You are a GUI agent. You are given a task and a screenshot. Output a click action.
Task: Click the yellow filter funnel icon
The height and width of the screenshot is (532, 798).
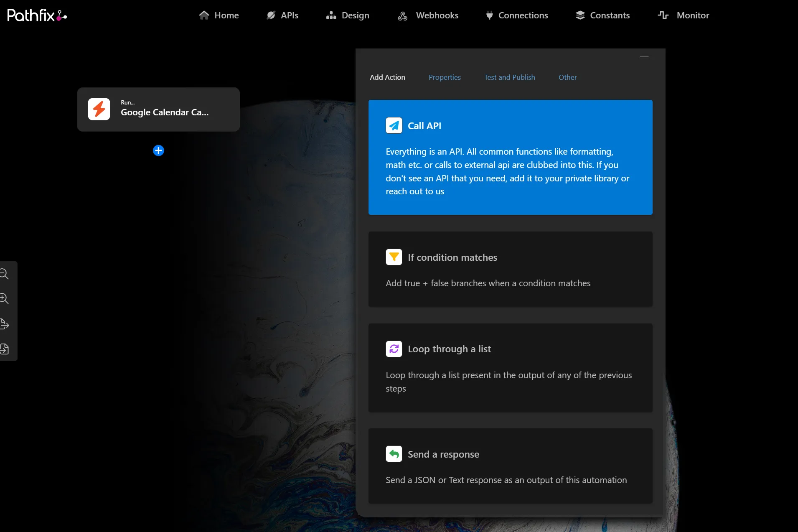coord(394,257)
